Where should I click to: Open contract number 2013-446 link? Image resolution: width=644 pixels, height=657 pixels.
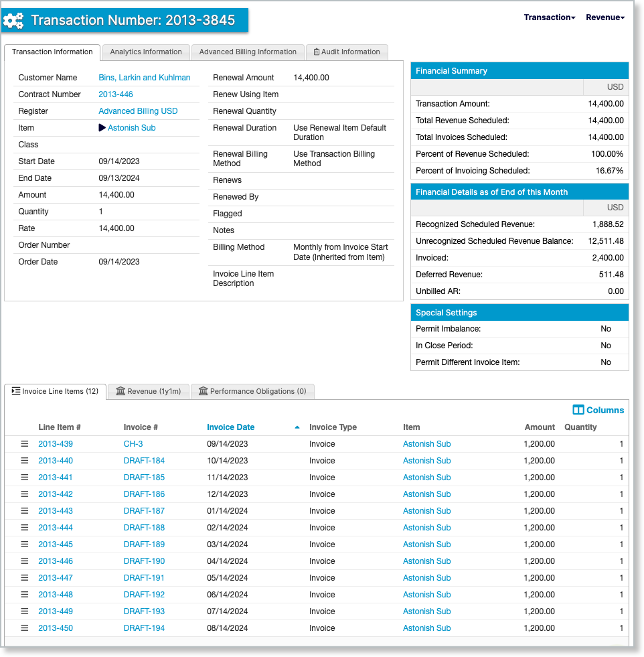point(116,94)
